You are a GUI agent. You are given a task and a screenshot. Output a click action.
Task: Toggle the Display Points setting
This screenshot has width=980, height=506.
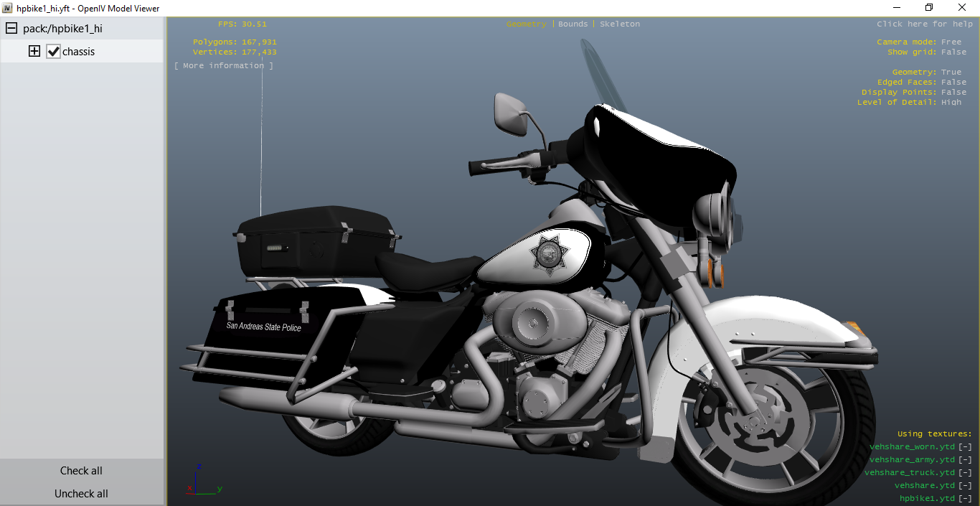(953, 92)
